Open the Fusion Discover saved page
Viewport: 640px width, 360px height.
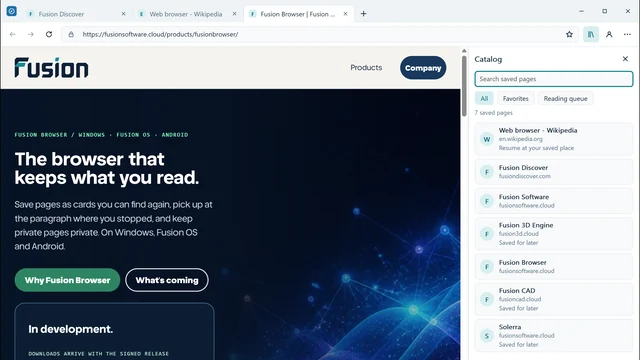pyautogui.click(x=553, y=172)
